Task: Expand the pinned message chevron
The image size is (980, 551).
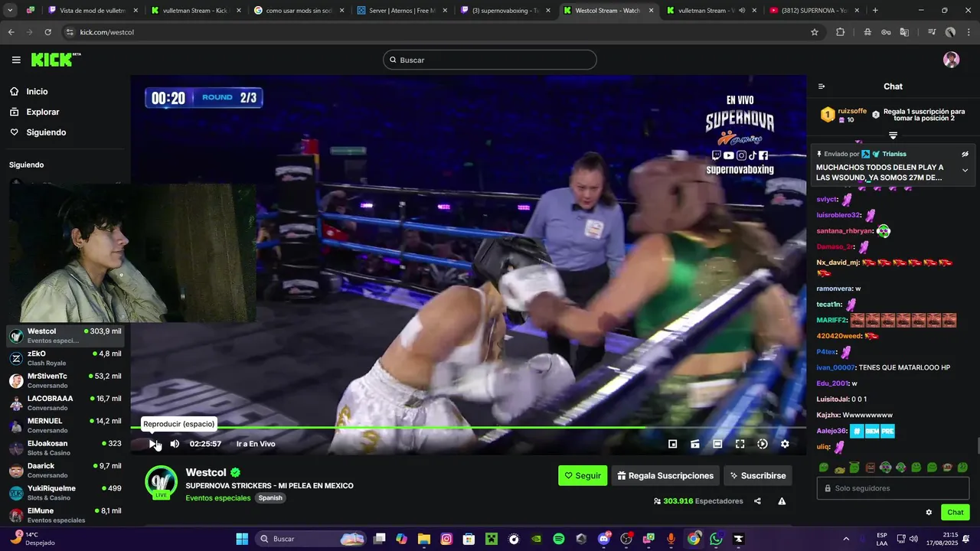Action: [x=965, y=170]
